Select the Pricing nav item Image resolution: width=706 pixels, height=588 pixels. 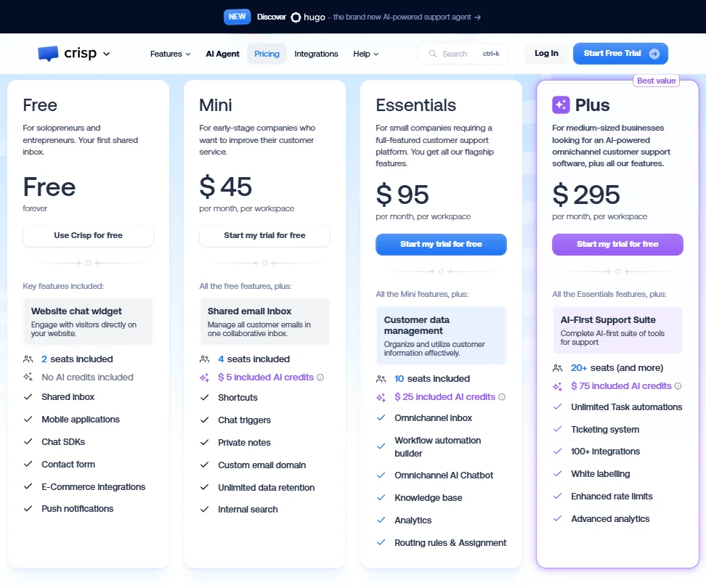click(x=267, y=54)
